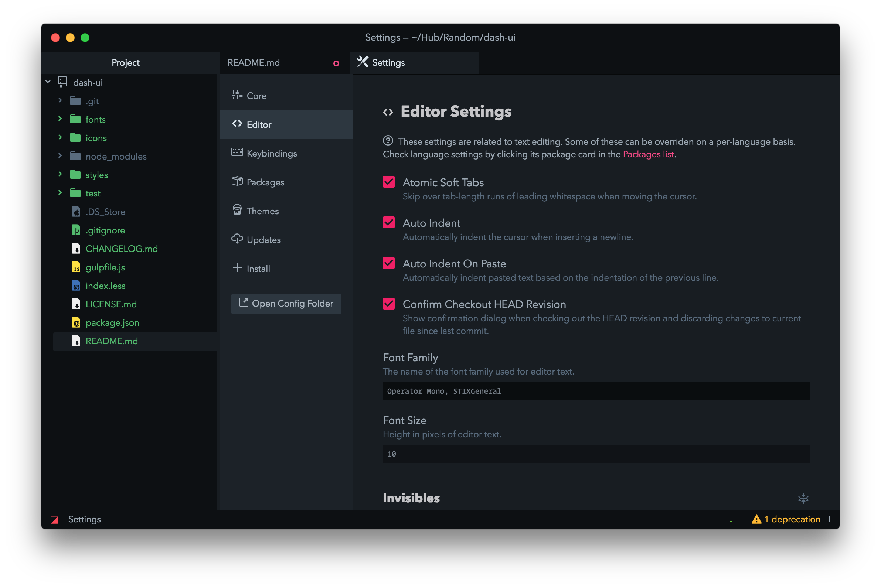Disable Auto Indent On Paste

coord(389,263)
